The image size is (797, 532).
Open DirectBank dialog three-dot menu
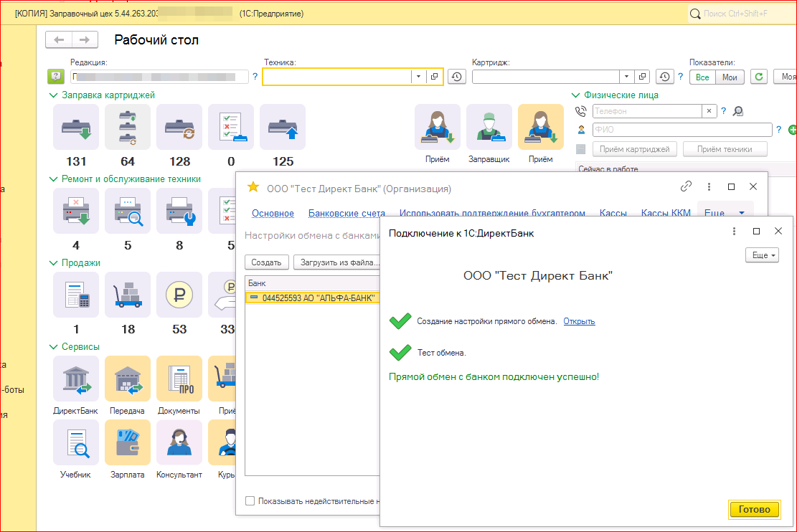click(x=734, y=232)
